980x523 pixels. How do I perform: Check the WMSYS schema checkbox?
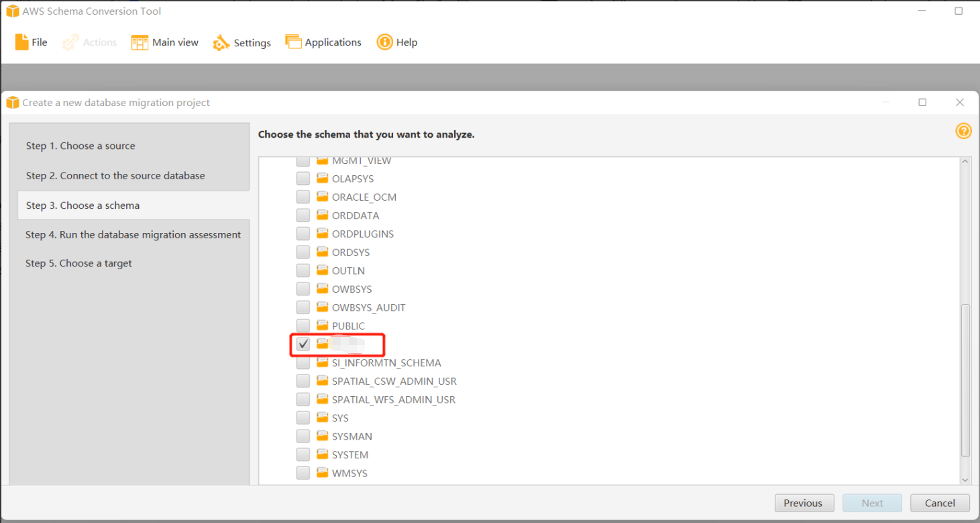303,473
